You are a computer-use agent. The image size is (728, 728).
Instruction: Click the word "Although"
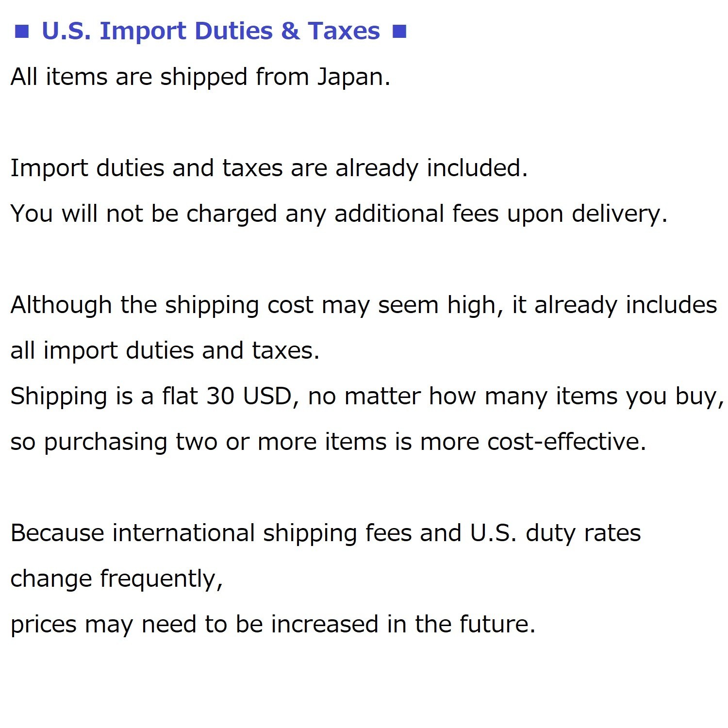[x=61, y=305]
